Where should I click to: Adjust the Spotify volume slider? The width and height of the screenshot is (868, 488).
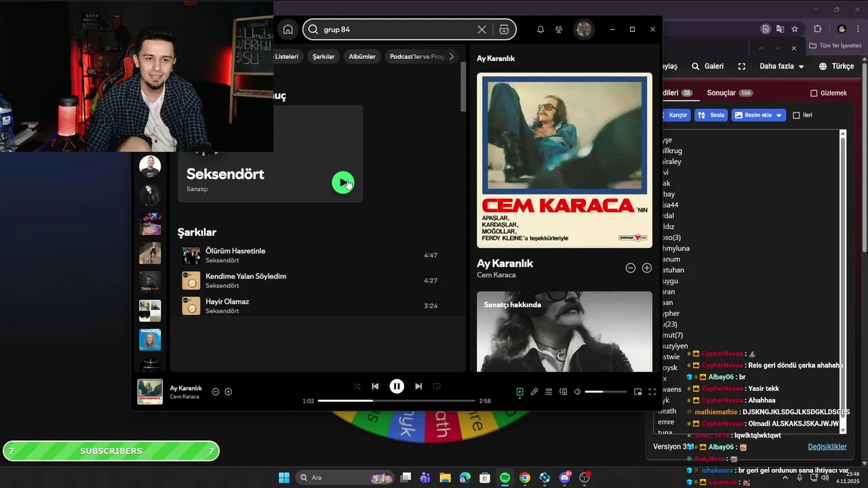pyautogui.click(x=606, y=392)
